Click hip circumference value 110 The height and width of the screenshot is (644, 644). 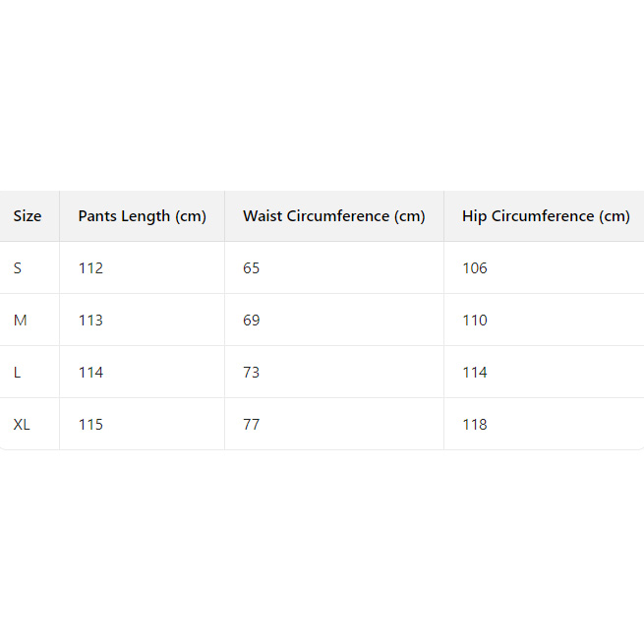coord(475,321)
